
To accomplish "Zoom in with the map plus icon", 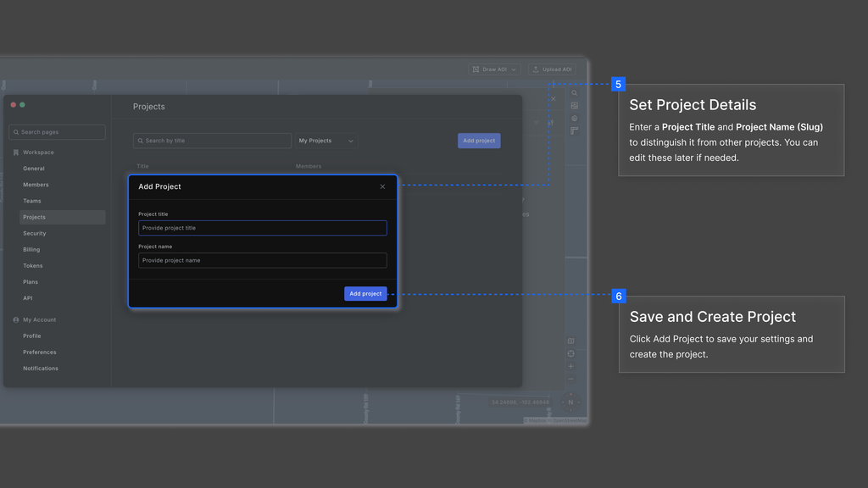I will 570,366.
